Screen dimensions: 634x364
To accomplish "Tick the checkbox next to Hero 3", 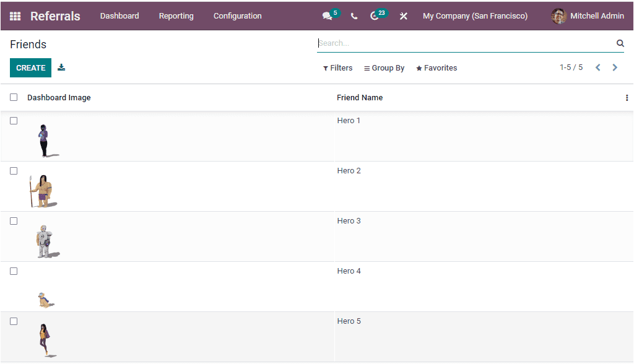I will coord(14,220).
